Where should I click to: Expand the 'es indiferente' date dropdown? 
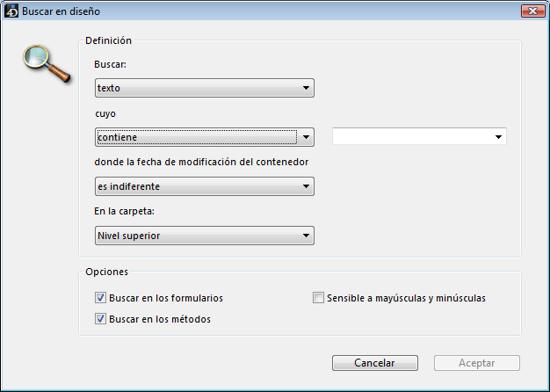click(x=204, y=186)
